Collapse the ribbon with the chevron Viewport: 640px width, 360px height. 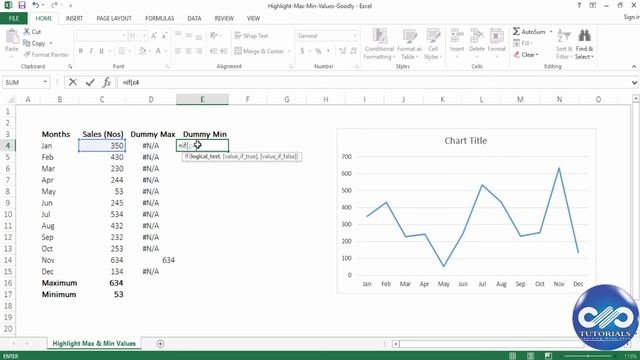(634, 66)
